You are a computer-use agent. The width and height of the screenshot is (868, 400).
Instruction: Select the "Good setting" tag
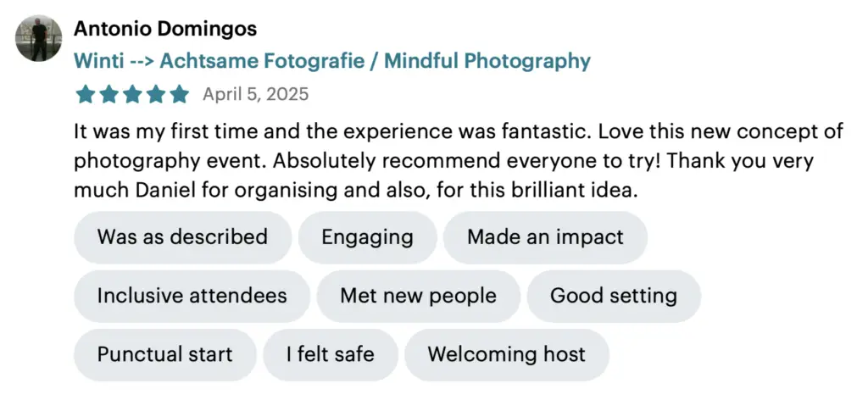pos(614,296)
